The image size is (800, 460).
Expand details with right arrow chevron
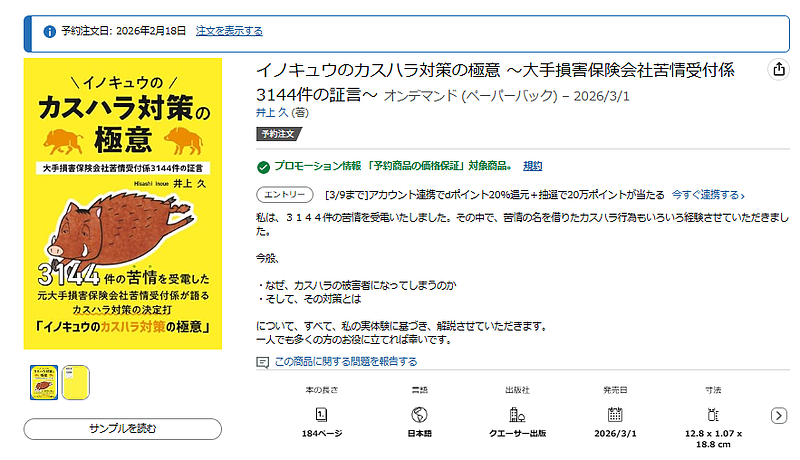click(779, 416)
